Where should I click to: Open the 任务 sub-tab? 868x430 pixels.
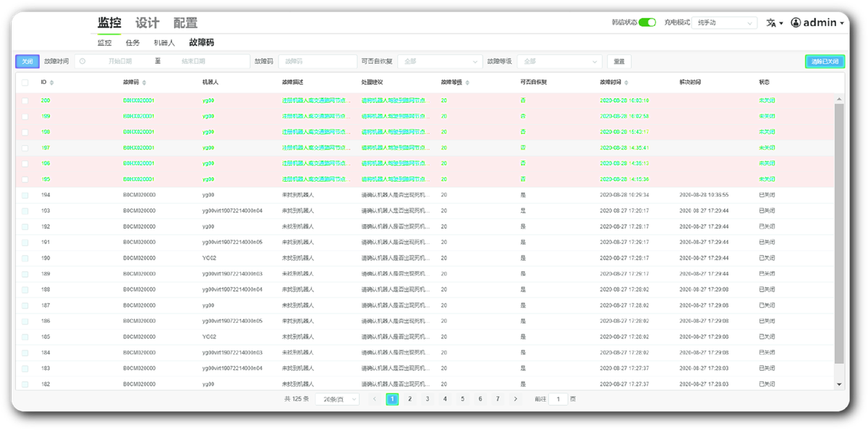[132, 43]
